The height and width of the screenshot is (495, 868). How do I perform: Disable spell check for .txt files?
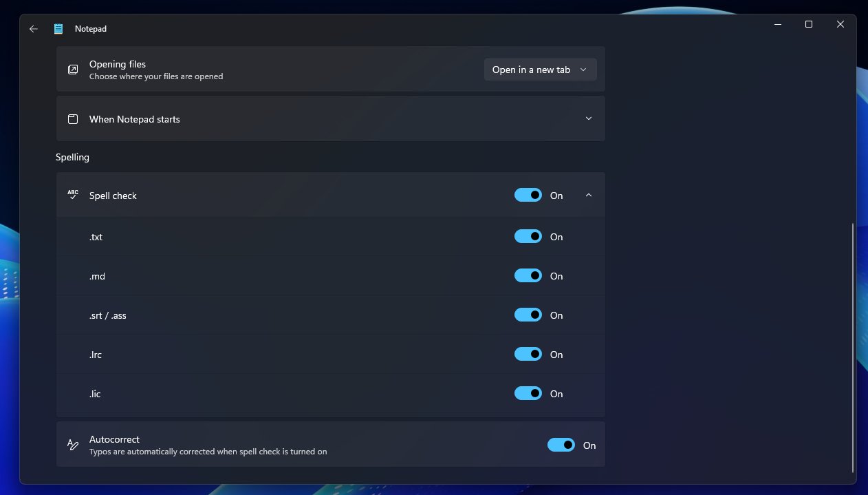[x=528, y=237]
